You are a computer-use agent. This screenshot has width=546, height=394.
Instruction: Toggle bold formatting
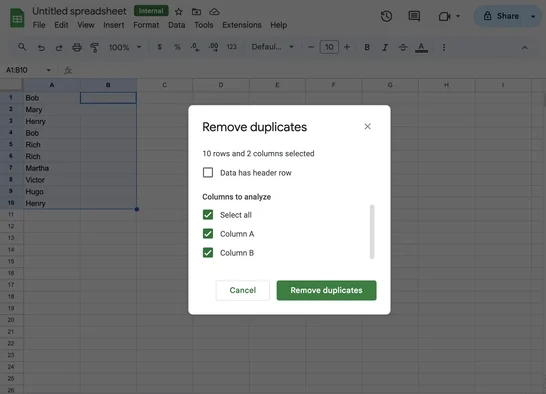(367, 47)
